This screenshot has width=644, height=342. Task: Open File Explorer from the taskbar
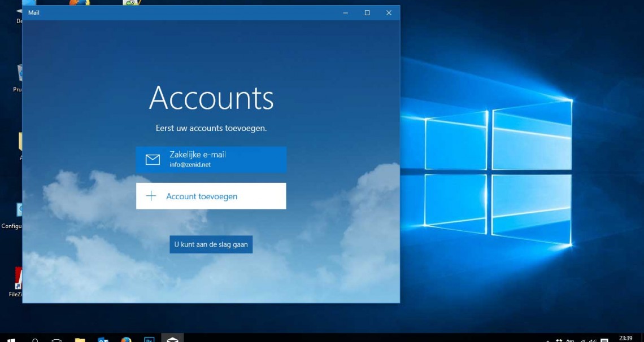pyautogui.click(x=80, y=340)
